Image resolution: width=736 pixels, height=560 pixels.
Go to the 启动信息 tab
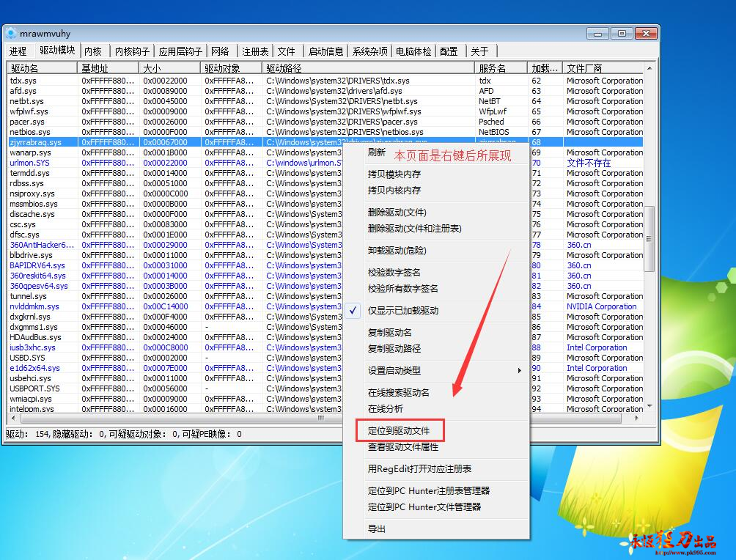325,51
